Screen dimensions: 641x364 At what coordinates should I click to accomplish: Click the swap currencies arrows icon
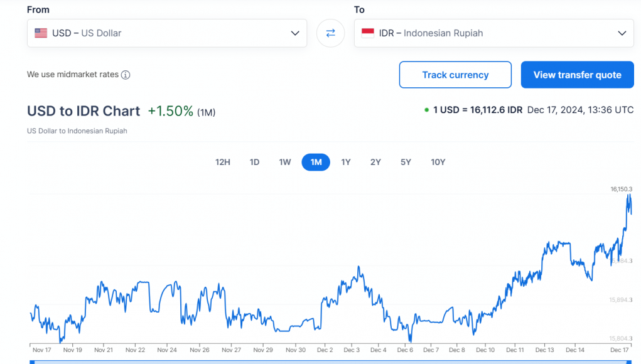(330, 33)
